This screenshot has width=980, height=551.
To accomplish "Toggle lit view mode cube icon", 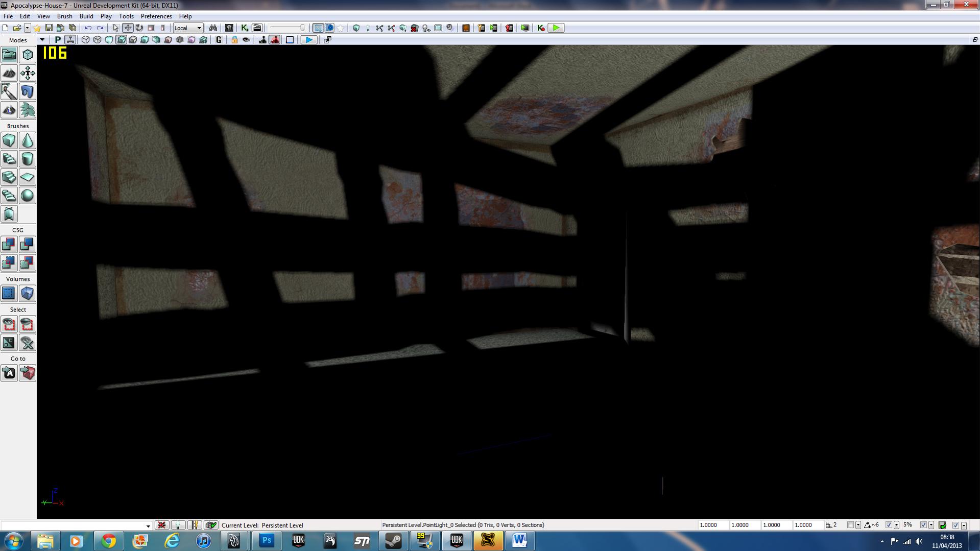I will (121, 40).
